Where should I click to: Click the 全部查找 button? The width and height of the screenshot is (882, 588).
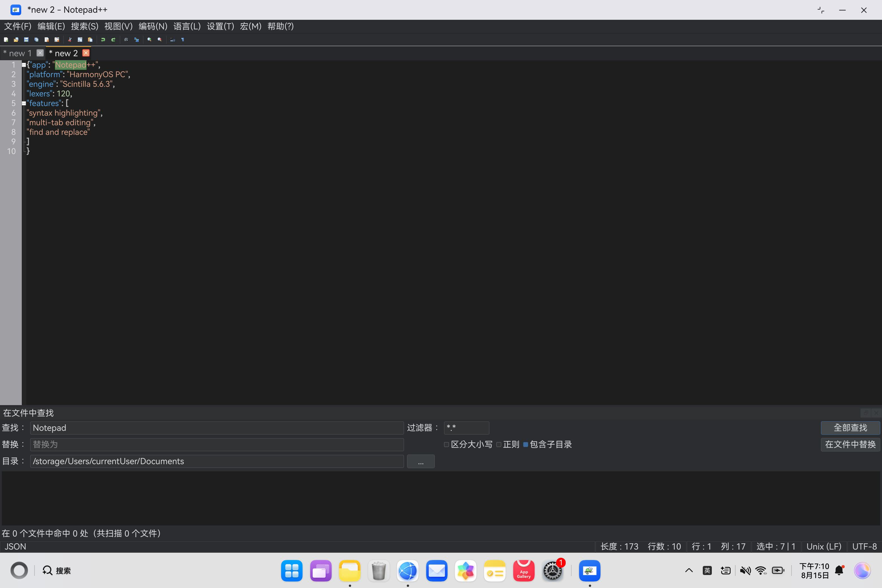click(x=850, y=428)
